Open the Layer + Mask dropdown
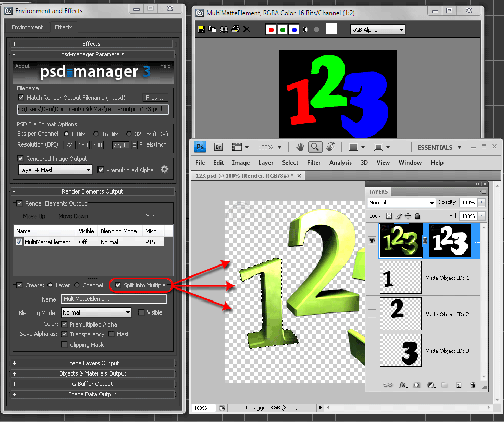Viewport: 504px width, 422px height. [55, 170]
